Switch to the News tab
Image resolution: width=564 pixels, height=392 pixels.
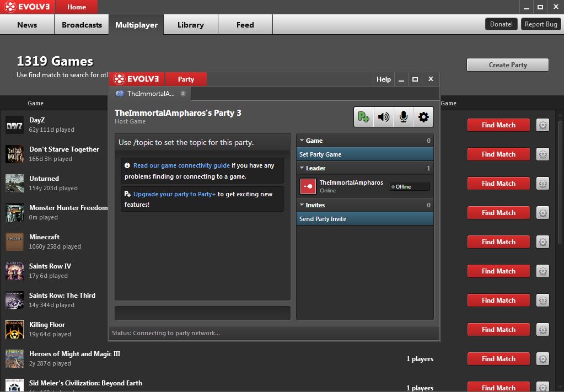click(x=27, y=25)
